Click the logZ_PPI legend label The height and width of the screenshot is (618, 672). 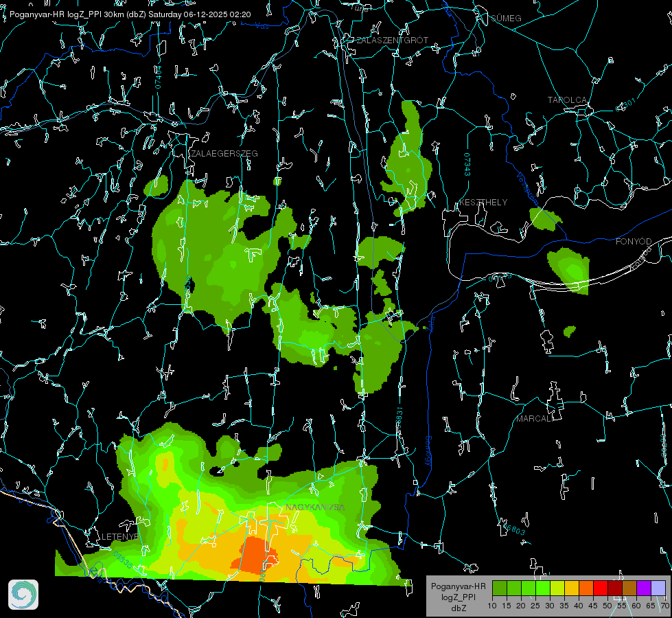458,597
